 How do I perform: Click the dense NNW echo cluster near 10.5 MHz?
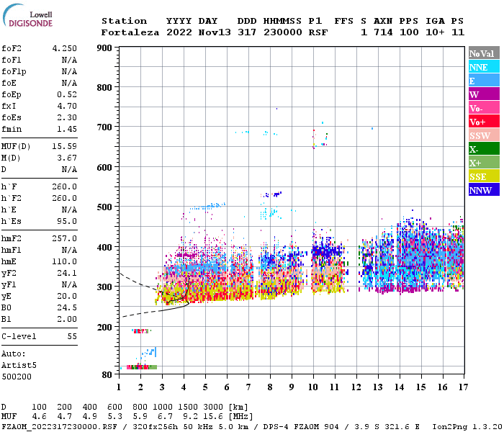click(326, 251)
